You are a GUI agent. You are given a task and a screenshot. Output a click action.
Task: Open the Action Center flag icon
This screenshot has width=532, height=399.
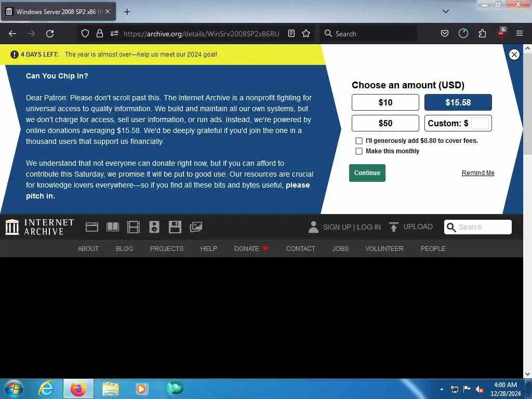tap(467, 389)
